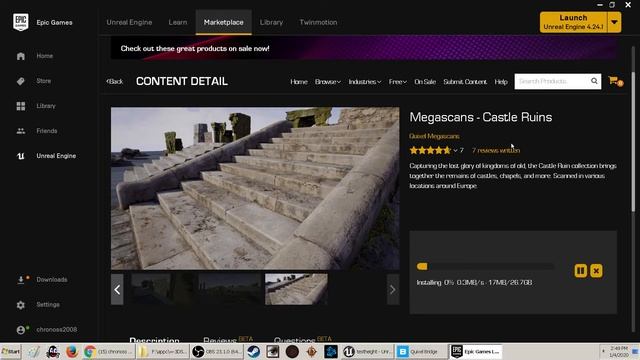
Task: Switch to Quixel Bridge in the taskbar
Action: (421, 351)
